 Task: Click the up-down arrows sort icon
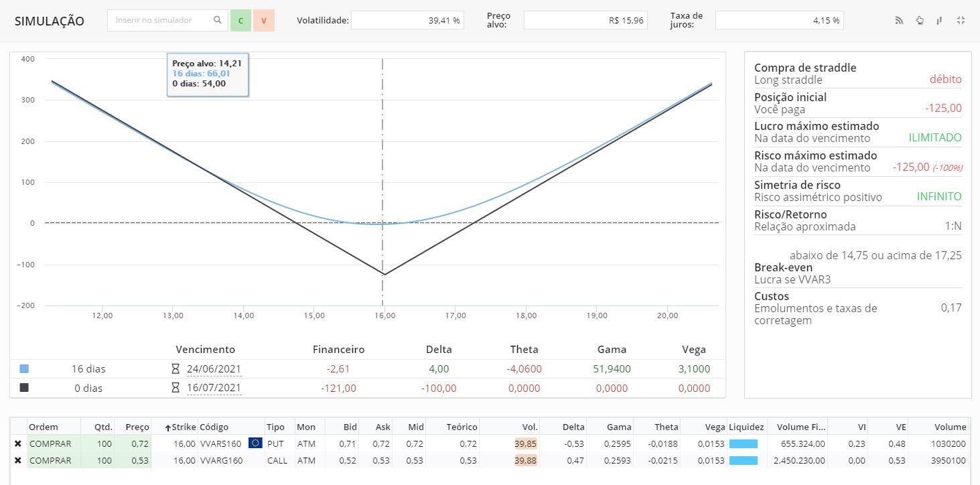coord(940,20)
